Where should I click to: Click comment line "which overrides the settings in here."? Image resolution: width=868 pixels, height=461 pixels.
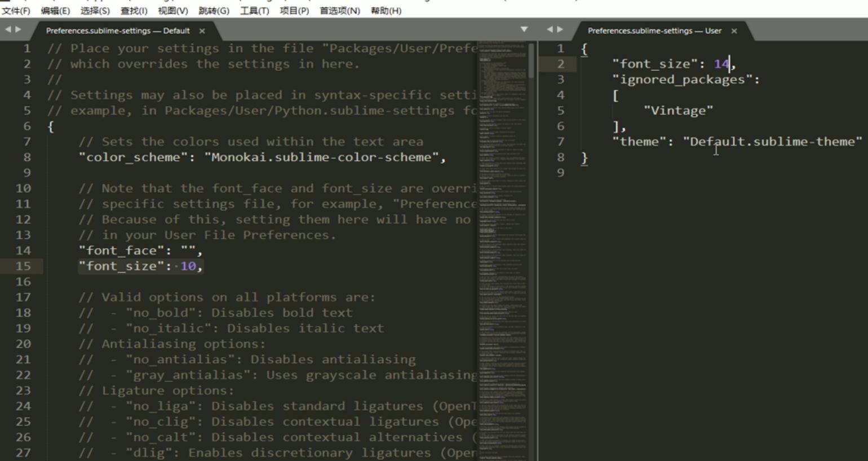point(203,64)
